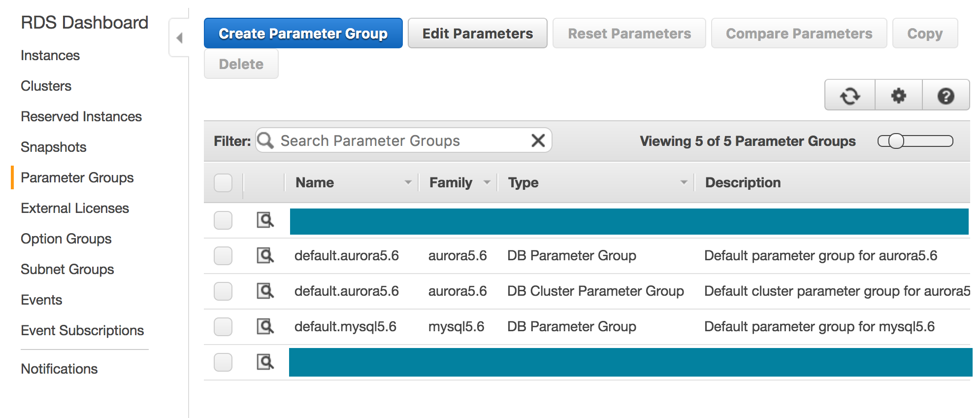Check the aurora5.6 DB Parameter Group checkbox
The height and width of the screenshot is (418, 980).
[x=223, y=256]
